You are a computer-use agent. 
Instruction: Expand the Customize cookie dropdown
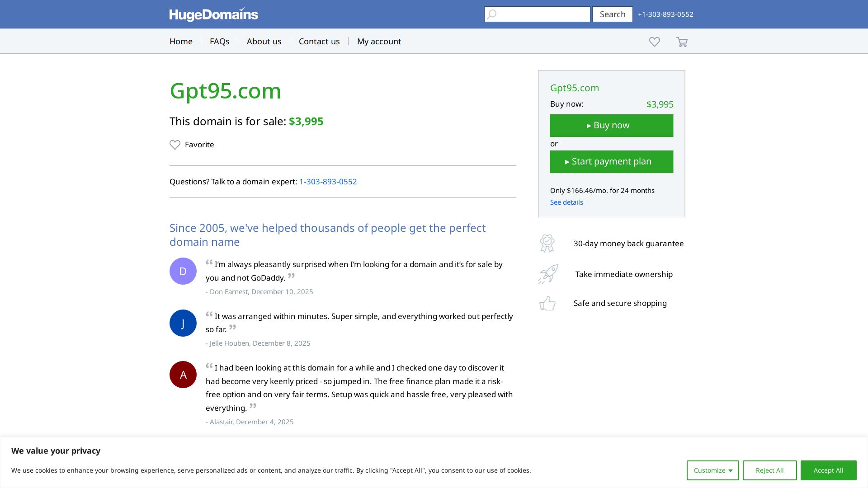712,470
